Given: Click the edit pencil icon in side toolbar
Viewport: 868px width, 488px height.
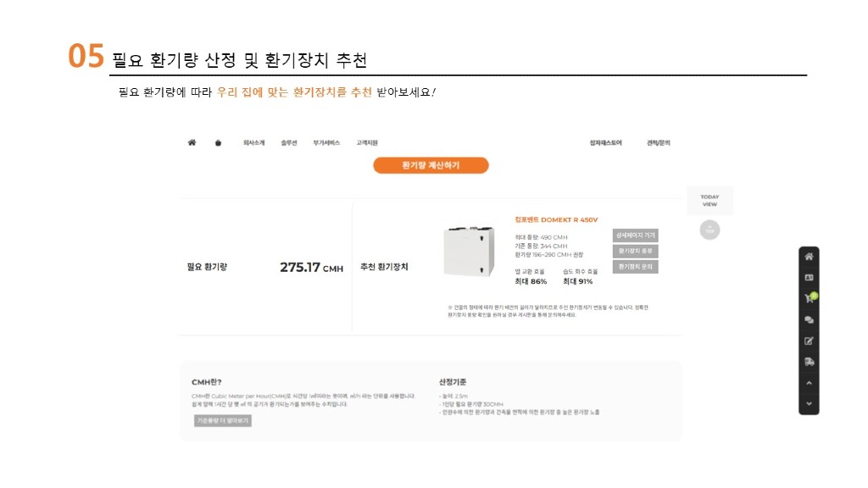Looking at the screenshot, I should pos(809,341).
